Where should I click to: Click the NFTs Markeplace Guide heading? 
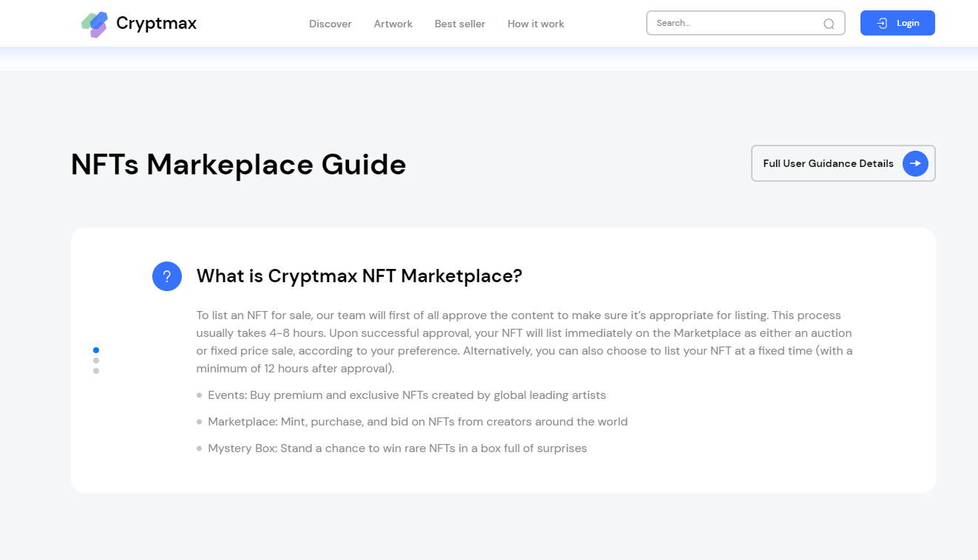point(239,164)
